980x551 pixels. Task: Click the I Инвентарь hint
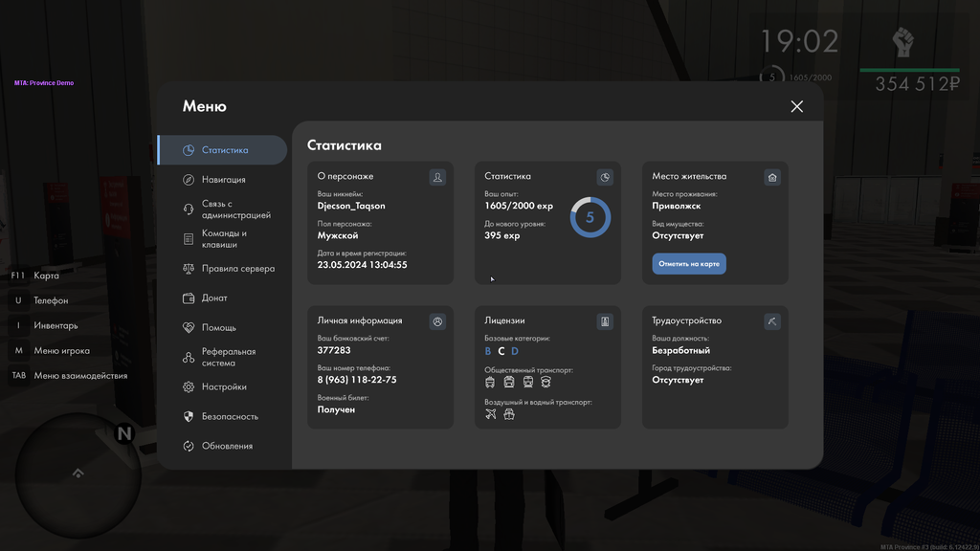[x=44, y=325]
